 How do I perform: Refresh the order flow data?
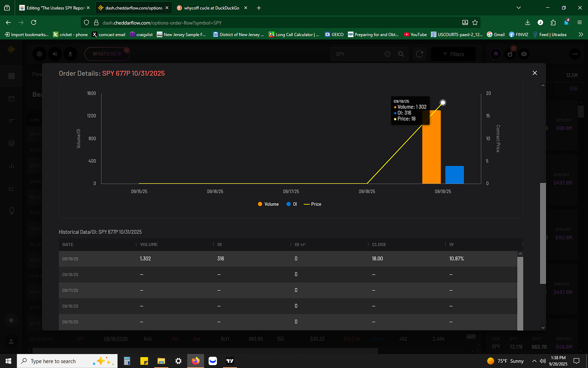click(420, 54)
